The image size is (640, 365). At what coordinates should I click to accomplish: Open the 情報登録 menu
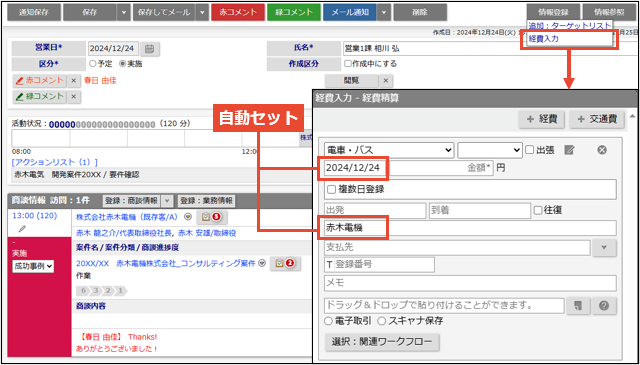(553, 12)
